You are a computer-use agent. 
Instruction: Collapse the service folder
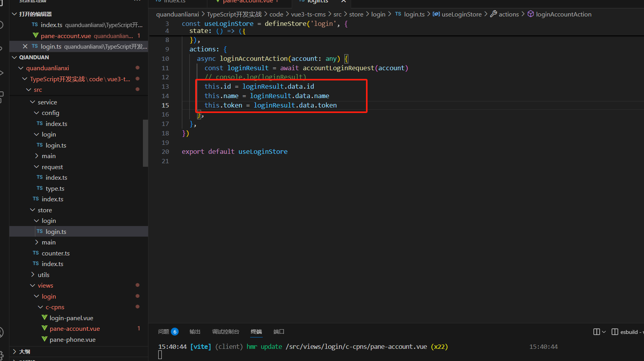click(33, 102)
